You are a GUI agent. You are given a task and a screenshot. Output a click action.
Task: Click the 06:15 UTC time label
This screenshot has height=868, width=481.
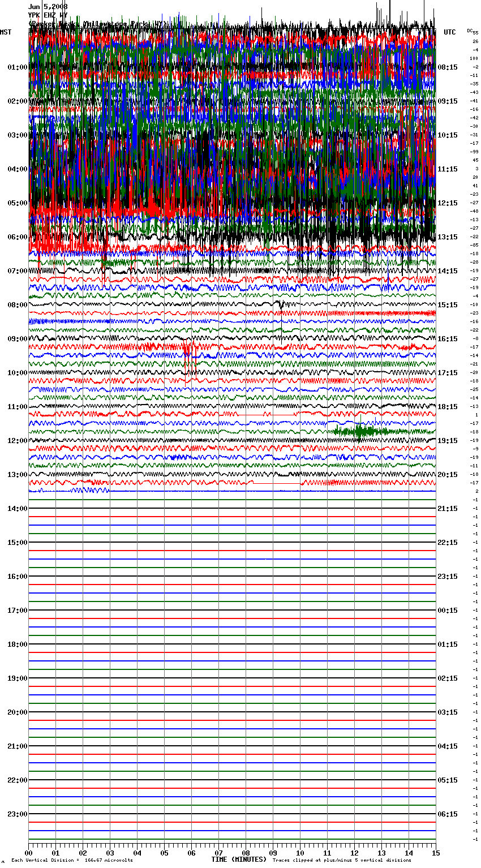pos(448,814)
